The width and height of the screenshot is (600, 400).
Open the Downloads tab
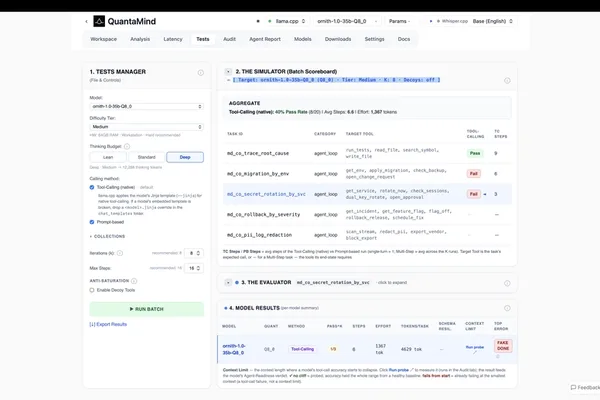click(338, 39)
